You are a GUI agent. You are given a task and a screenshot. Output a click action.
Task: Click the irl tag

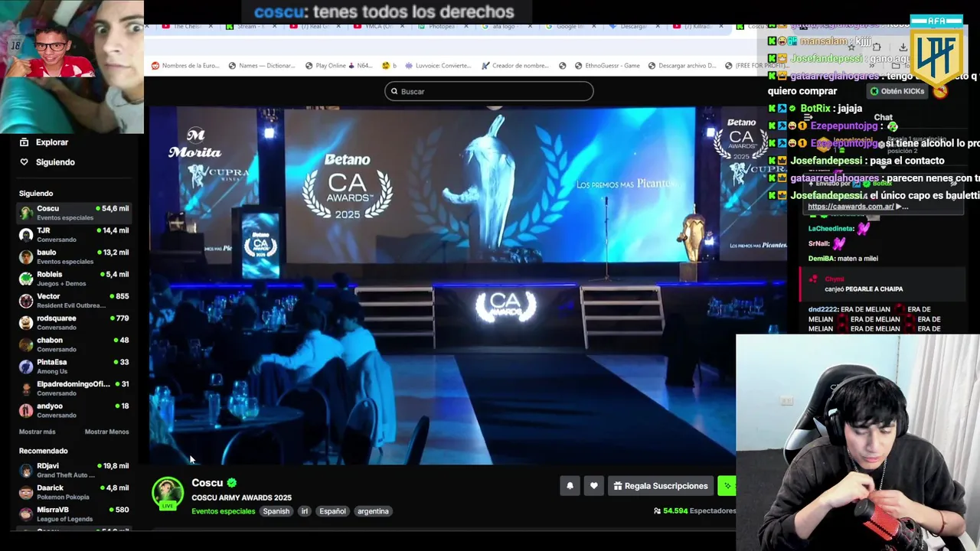305,511
